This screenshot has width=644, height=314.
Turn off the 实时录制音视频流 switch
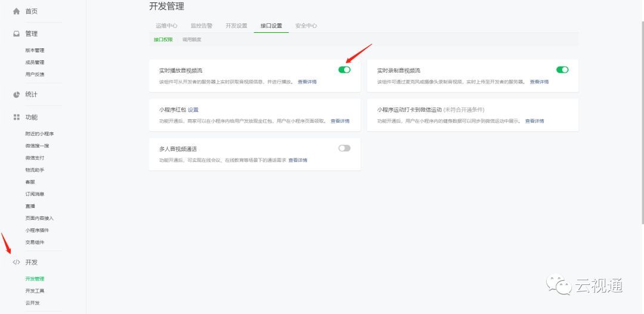[562, 70]
